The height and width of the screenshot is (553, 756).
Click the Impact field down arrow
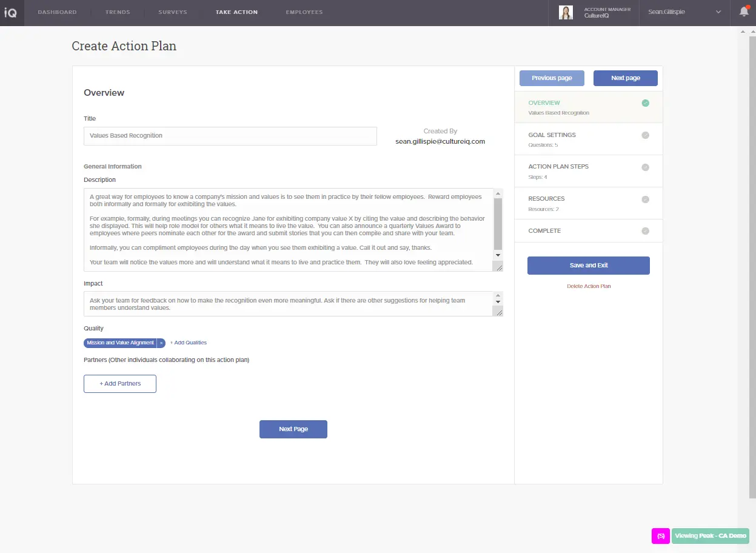point(498,302)
